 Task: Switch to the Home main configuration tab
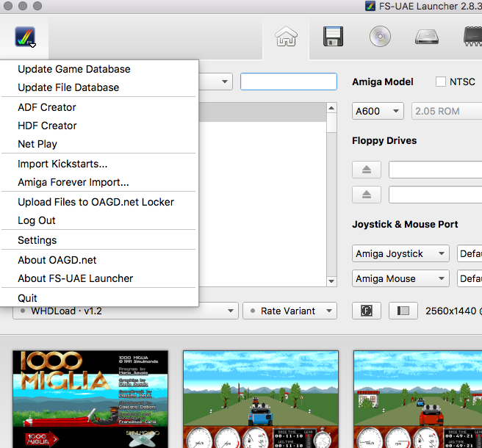point(286,37)
